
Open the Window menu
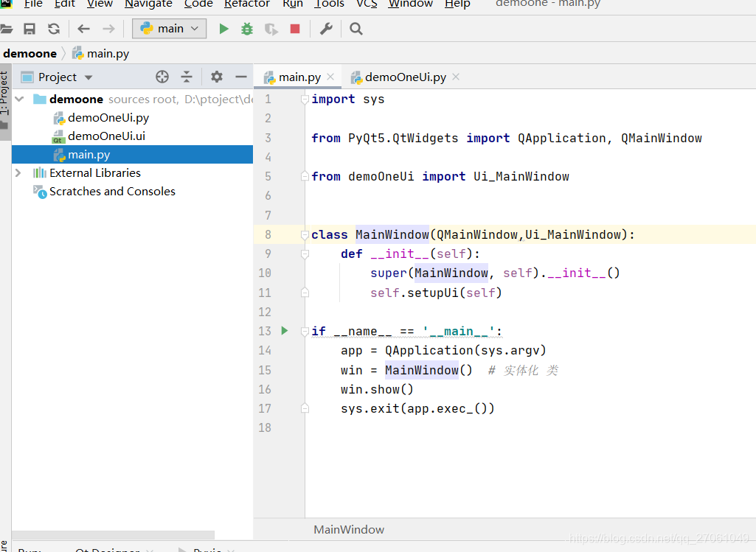411,4
